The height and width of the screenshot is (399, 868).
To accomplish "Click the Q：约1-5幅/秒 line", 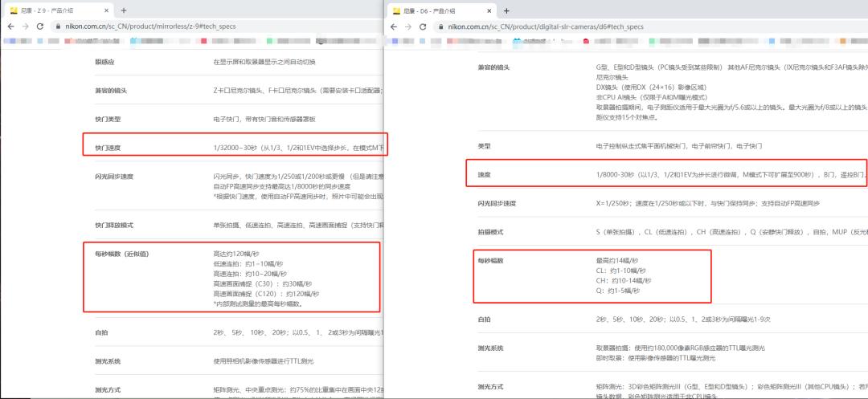I will [x=618, y=291].
